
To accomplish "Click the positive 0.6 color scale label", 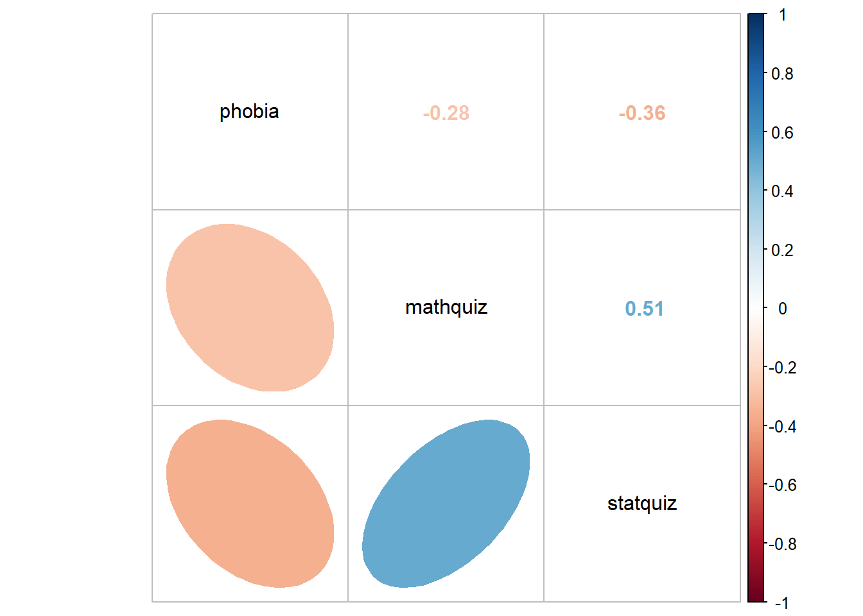I will [782, 133].
